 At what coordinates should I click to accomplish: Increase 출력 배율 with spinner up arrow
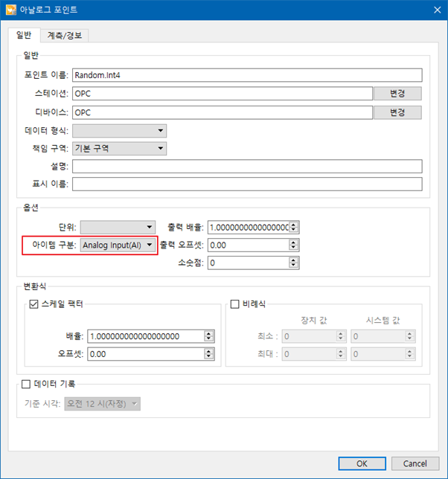294,225
